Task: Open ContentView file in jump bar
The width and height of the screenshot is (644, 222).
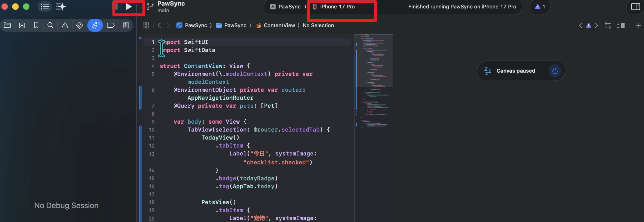Action: tap(275, 25)
